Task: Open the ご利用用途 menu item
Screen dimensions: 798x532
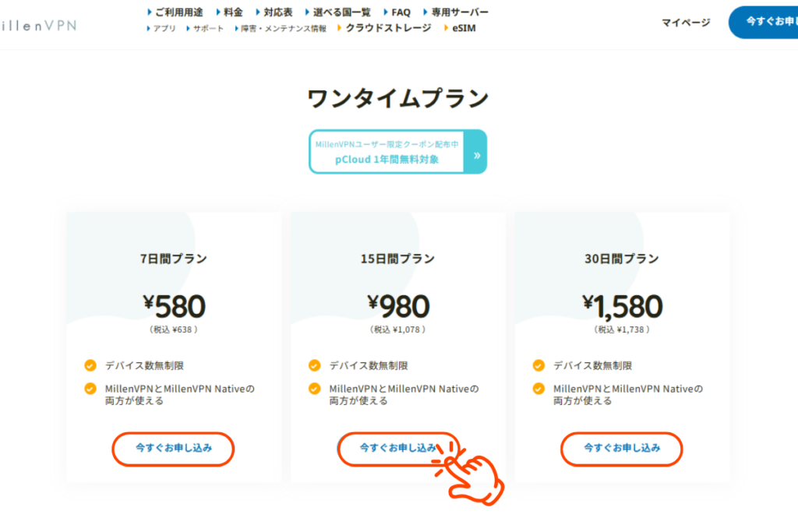Action: tap(178, 12)
